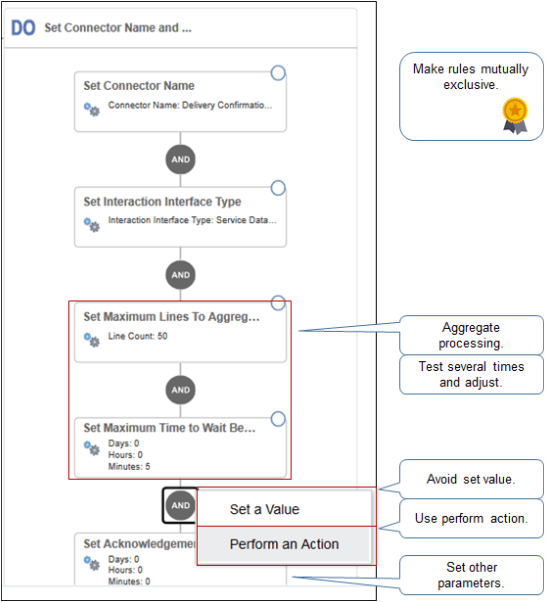545x602 pixels.
Task: Click the 'Set other parameters.' callout
Action: 471,575
